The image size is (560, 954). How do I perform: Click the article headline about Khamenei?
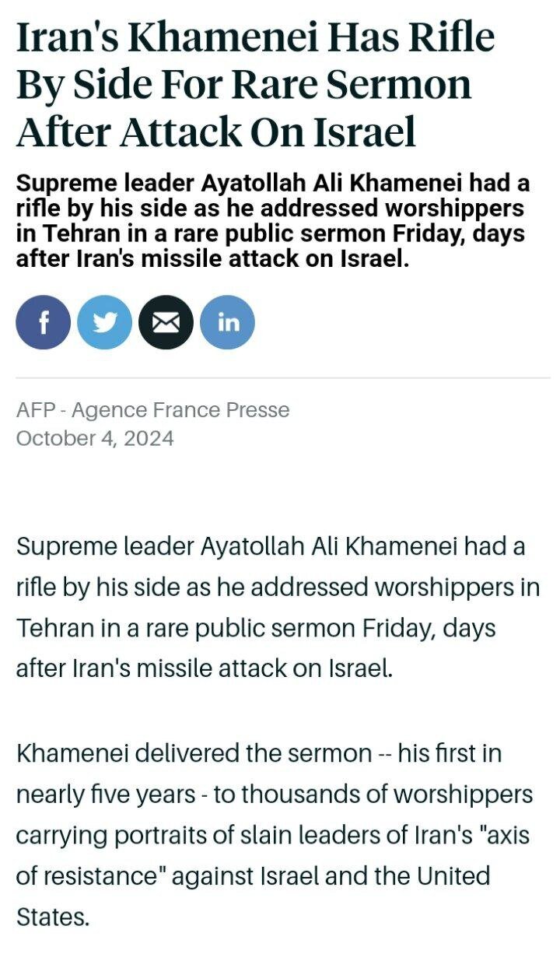click(x=255, y=84)
